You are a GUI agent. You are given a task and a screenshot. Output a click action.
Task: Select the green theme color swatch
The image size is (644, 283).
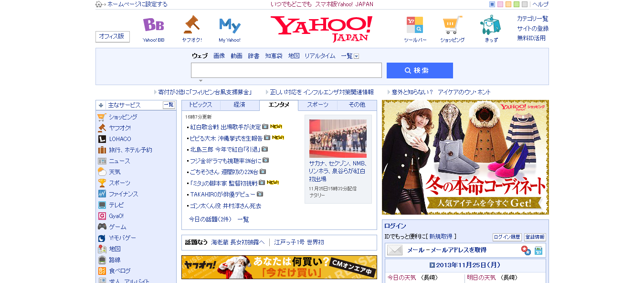coord(517,4)
